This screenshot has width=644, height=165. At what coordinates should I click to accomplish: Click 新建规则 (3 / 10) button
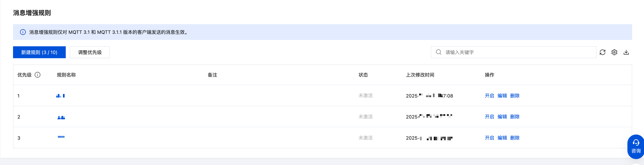coord(39,52)
